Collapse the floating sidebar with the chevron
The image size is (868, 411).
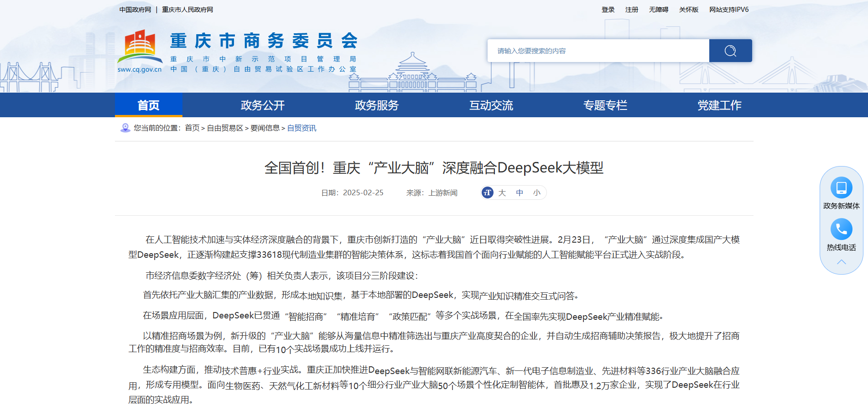pyautogui.click(x=842, y=261)
